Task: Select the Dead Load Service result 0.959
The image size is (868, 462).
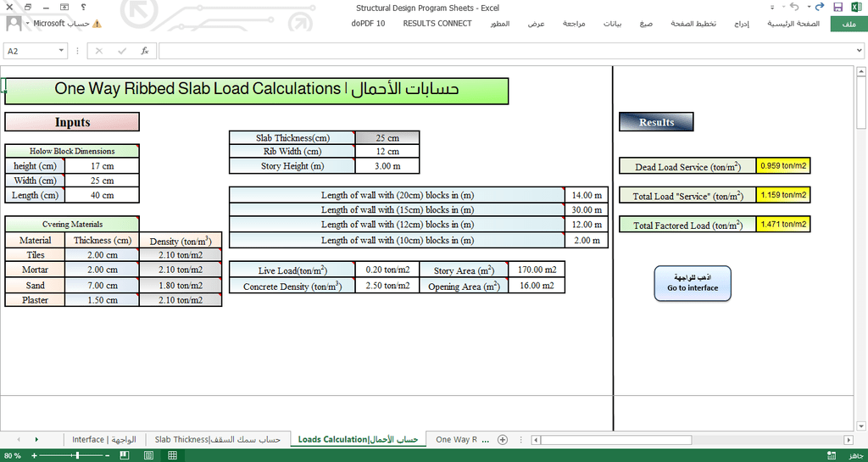Action: pyautogui.click(x=782, y=165)
